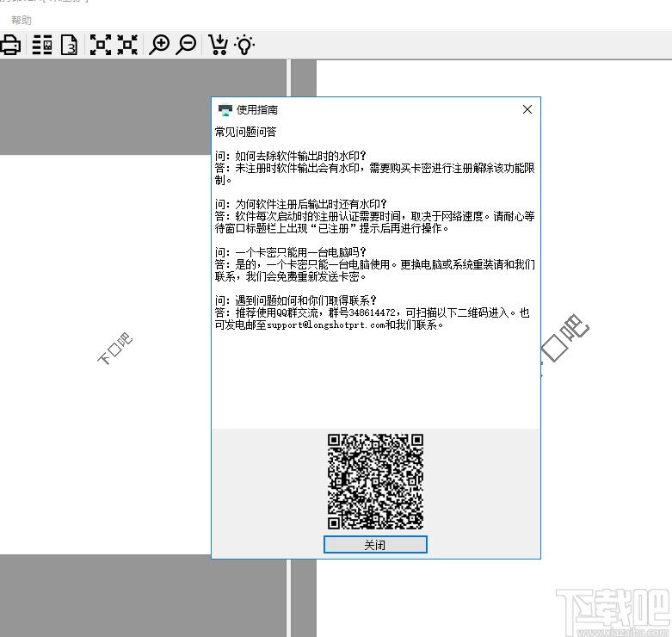This screenshot has height=637, width=672.
Task: Click the support@longshotprt.com email text
Action: (326, 325)
